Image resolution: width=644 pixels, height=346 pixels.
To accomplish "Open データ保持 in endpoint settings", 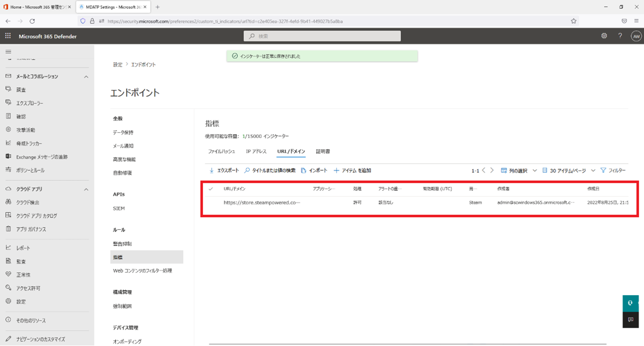I will tap(123, 132).
